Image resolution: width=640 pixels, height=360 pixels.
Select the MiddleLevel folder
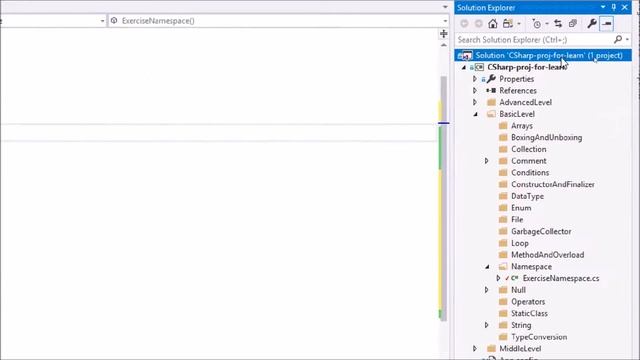(520, 349)
